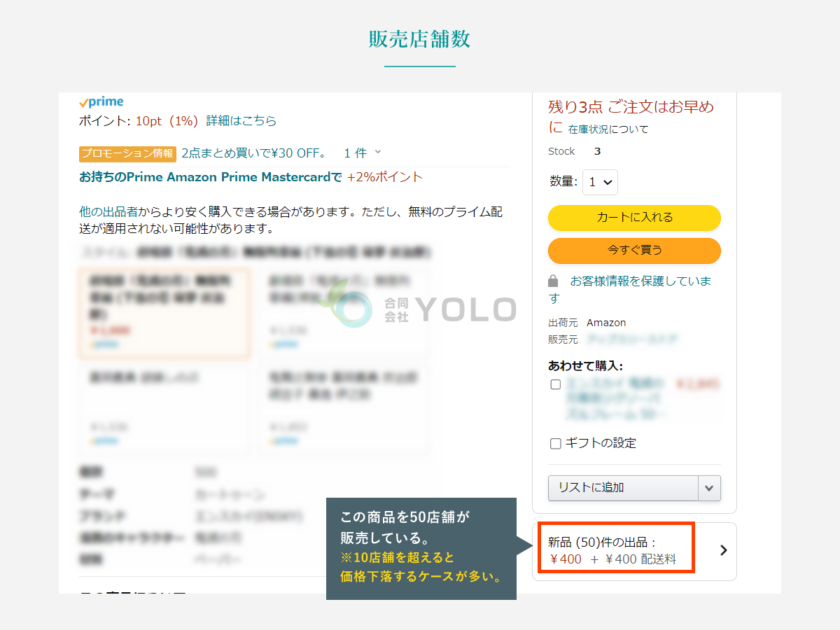This screenshot has width=840, height=630.
Task: Open the 数量 quantity dropdown
Action: pos(601,182)
